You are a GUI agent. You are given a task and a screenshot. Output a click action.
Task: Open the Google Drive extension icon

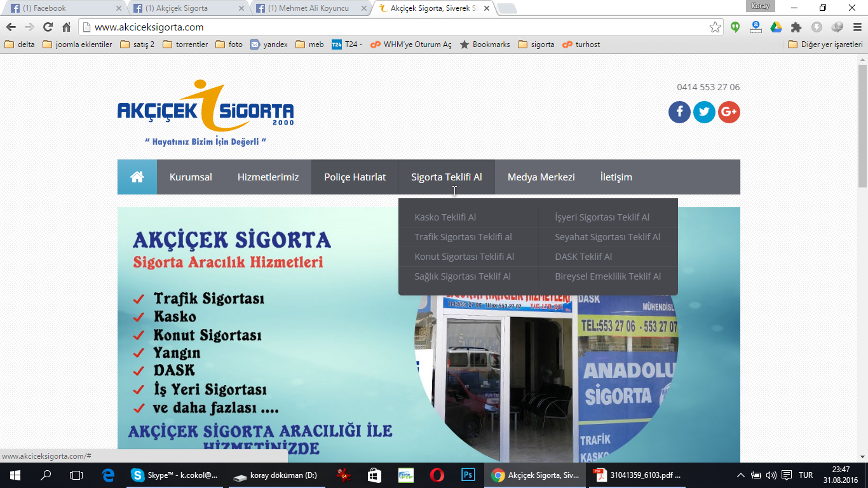776,27
